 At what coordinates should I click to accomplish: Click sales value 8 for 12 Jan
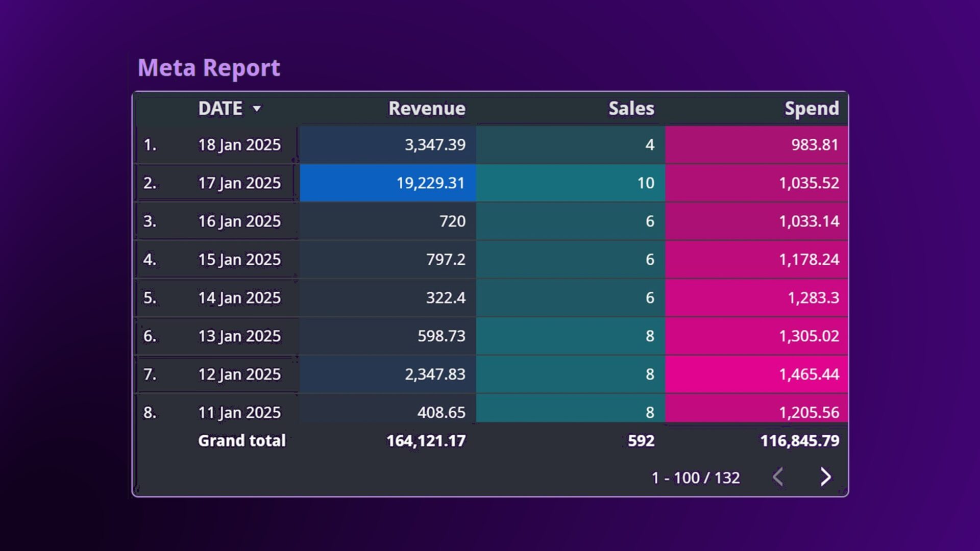point(650,374)
